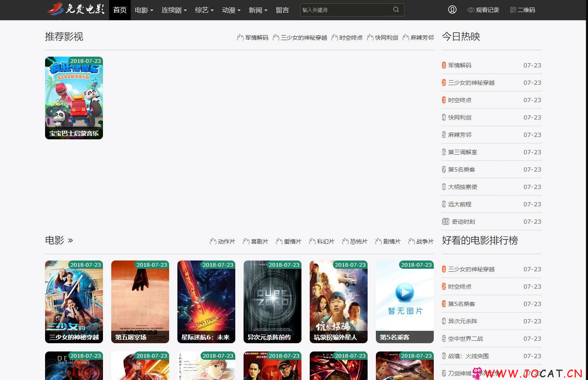588x380 pixels.
Task: Click rank badge 1 beside 军情解码
Action: [x=444, y=65]
